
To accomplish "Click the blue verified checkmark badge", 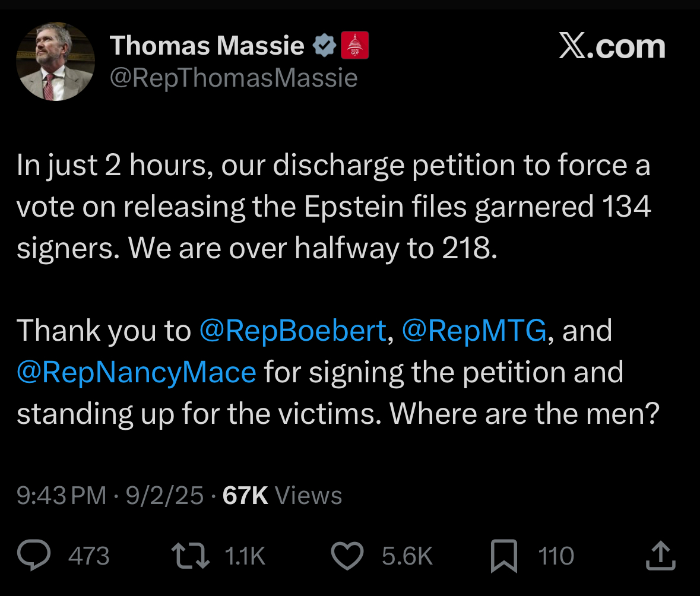I will pyautogui.click(x=324, y=45).
